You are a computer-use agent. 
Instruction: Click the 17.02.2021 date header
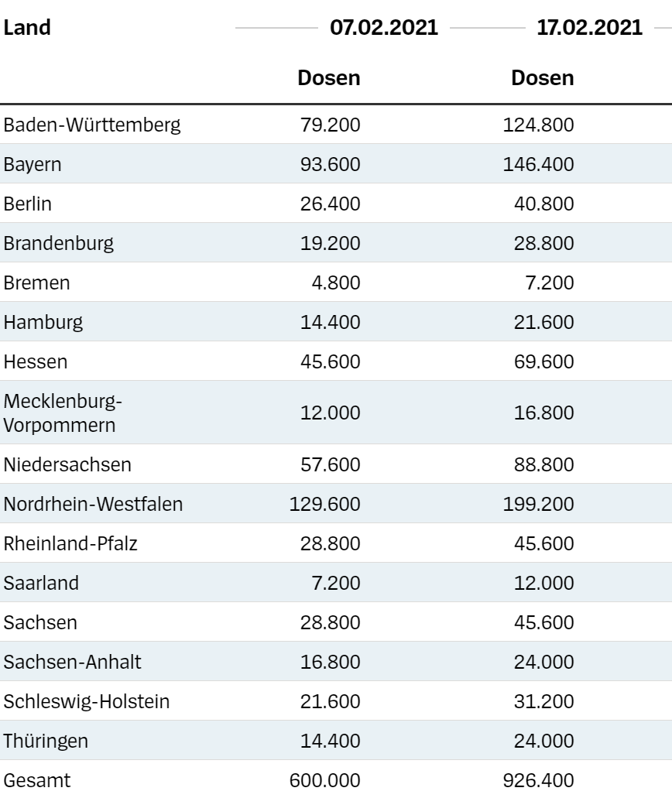point(589,28)
